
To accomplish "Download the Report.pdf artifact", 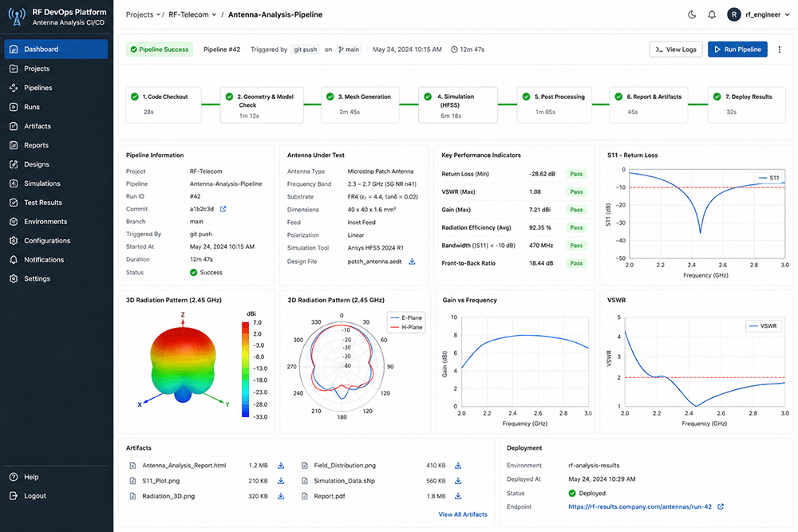I will [458, 496].
